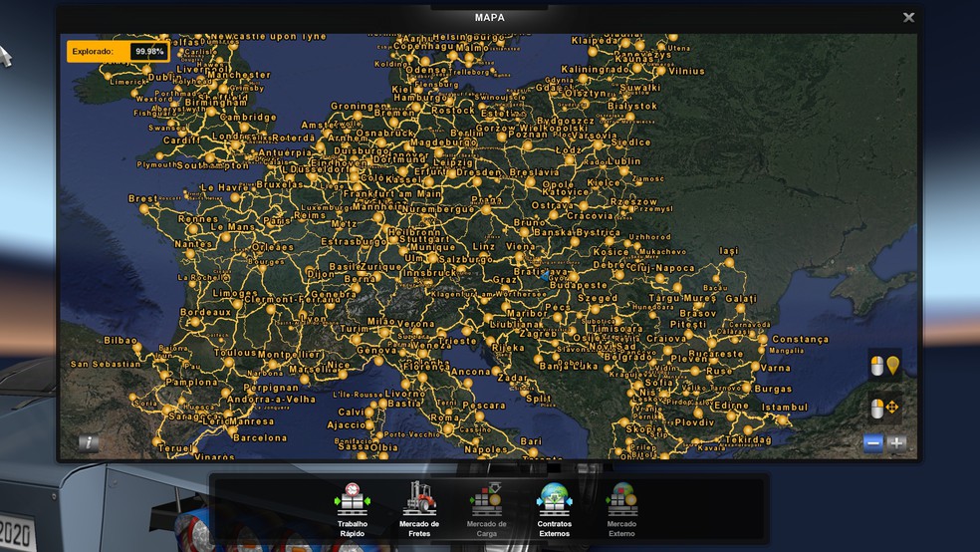Select Budapeste city on the map

[x=579, y=285]
